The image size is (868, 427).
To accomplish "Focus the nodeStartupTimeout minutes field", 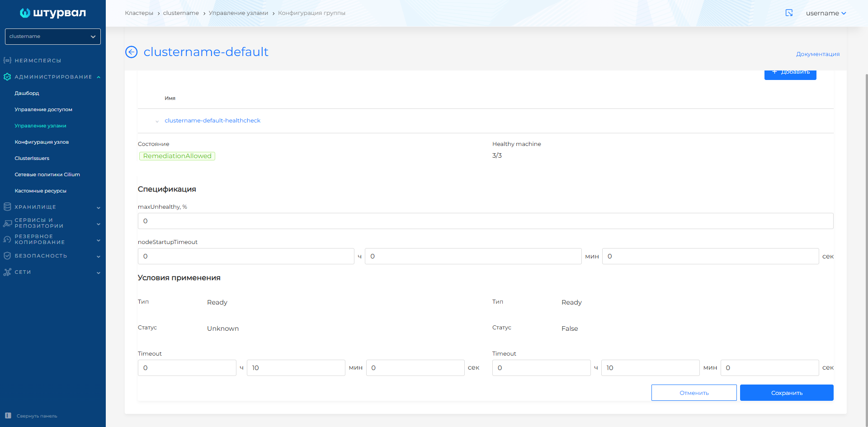I will [473, 256].
